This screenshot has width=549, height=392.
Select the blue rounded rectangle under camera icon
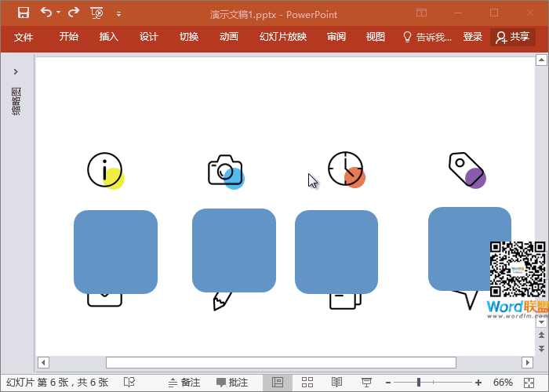(x=234, y=250)
